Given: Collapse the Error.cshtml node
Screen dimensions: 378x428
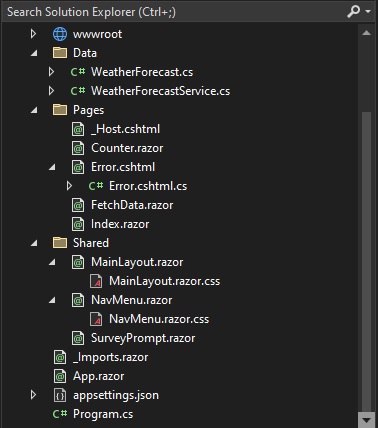Looking at the screenshot, I should point(52,167).
